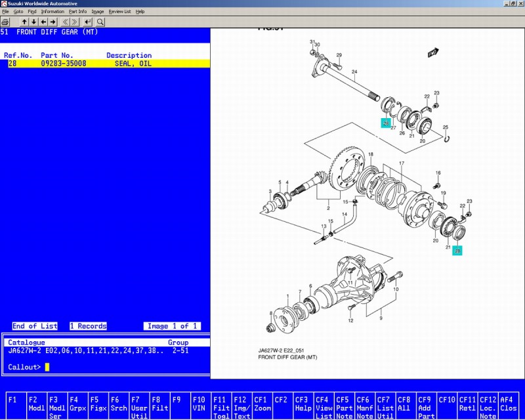Open the Image menu

click(x=97, y=11)
